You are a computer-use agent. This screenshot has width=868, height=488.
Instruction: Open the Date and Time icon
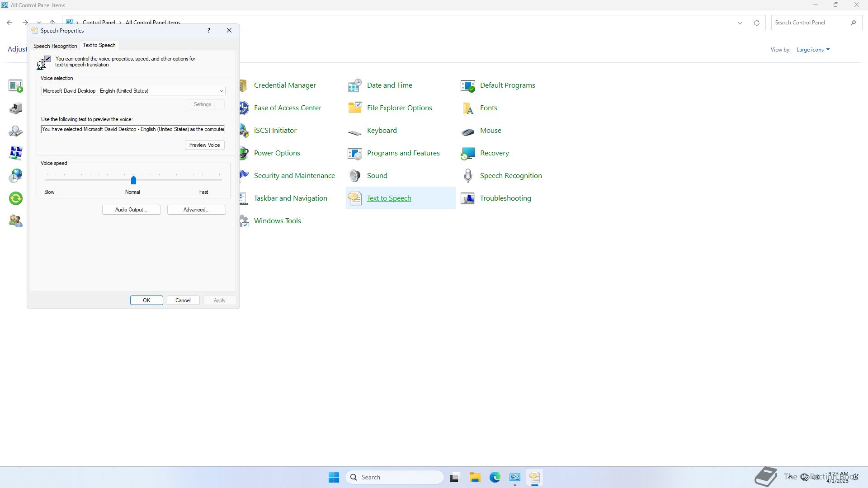pyautogui.click(x=355, y=85)
